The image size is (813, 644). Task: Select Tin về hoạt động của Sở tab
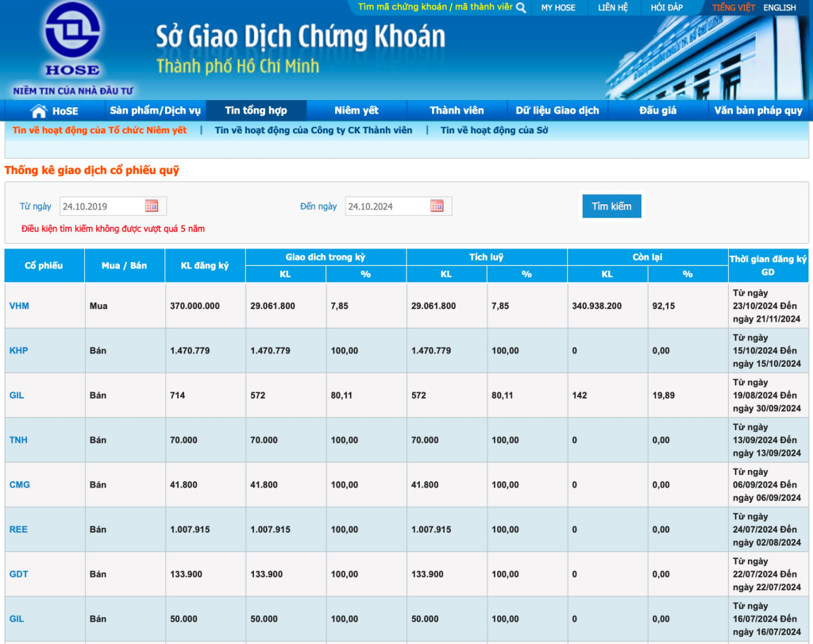494,130
